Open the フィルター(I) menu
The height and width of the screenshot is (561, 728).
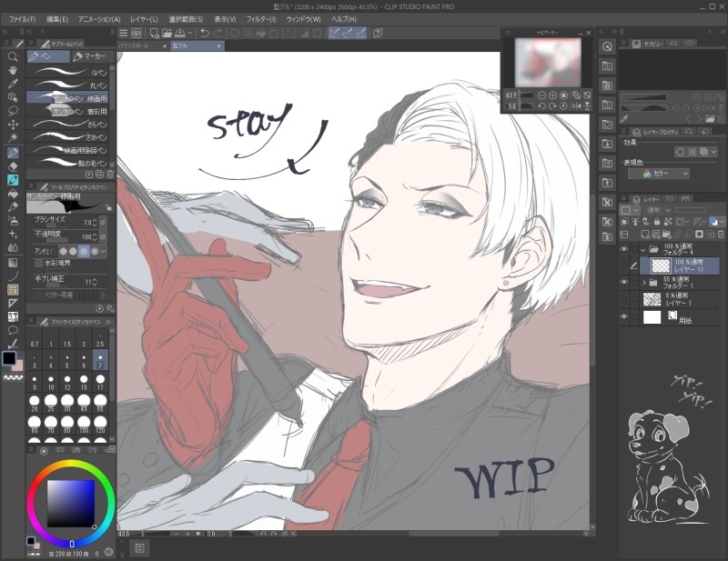coord(261,19)
